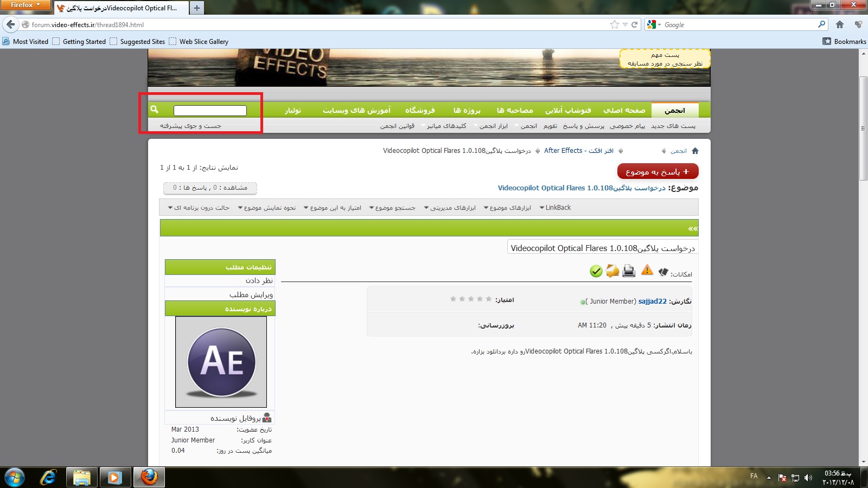Expand the LinkBack dropdown
This screenshot has width=868, height=488.
pos(555,208)
